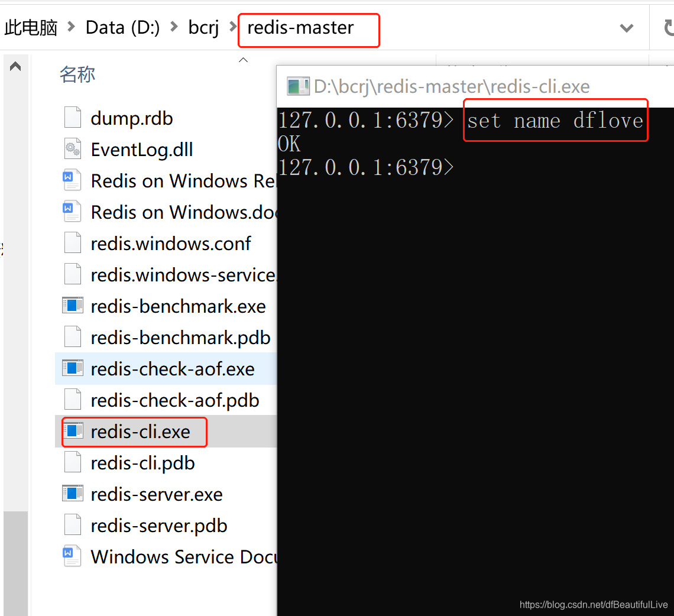Select the redis-benchmark.pdb file name
Screen dimensions: 674x616
pos(180,338)
